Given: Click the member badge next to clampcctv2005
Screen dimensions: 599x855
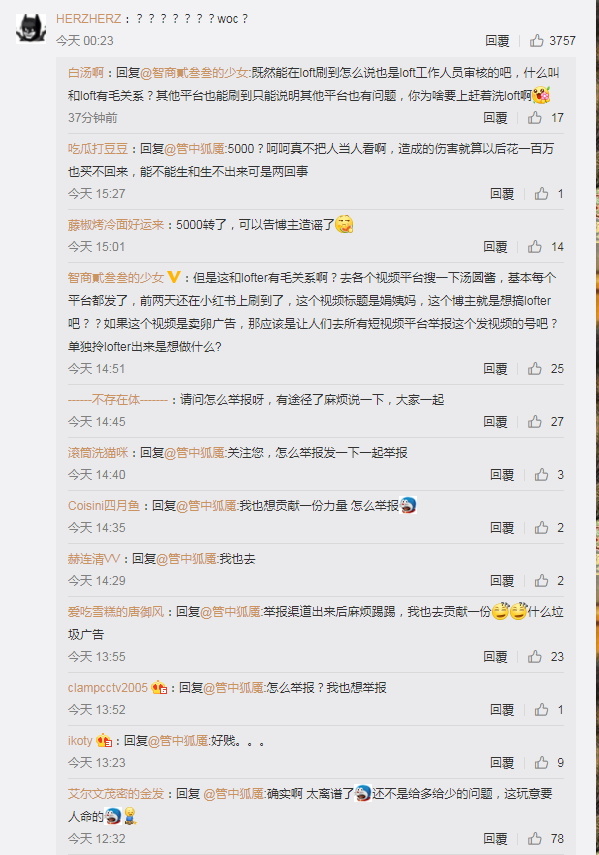Looking at the screenshot, I should coord(159,688).
